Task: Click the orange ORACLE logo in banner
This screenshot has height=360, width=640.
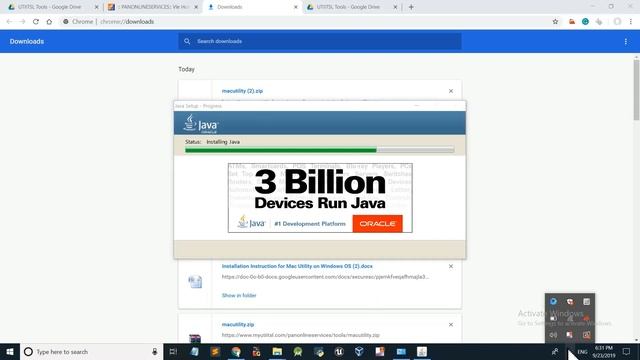Action: click(378, 224)
